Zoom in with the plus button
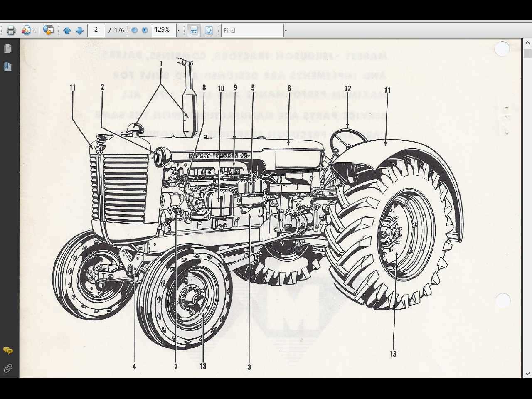The image size is (532, 399). pos(145,30)
